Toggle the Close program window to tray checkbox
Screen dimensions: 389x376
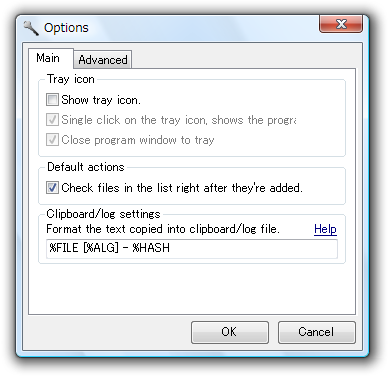(52, 140)
